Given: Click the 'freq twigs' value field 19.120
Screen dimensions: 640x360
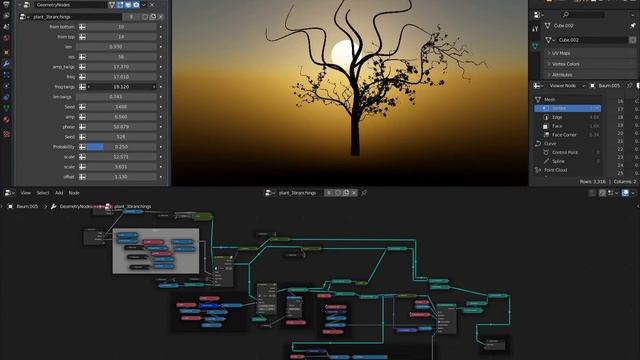Looking at the screenshot, I should [121, 87].
